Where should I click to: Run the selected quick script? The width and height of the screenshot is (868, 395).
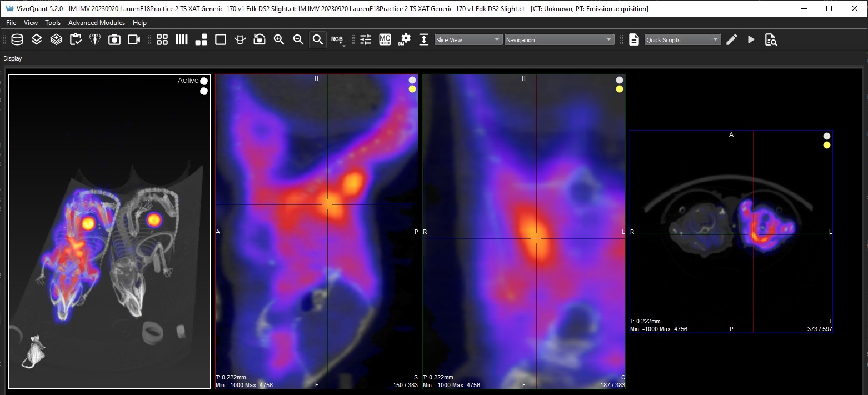point(751,39)
